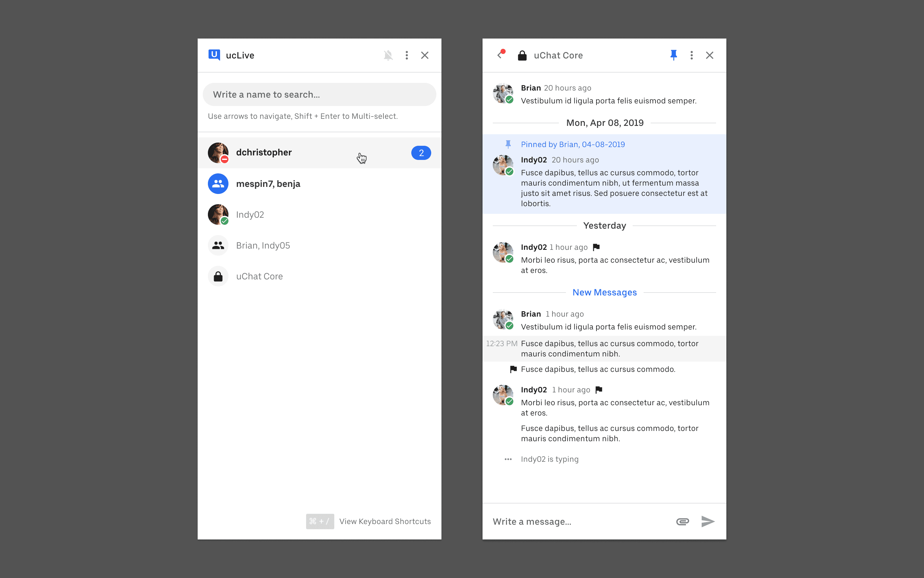Click Indy02's avatar under Yesterday
The height and width of the screenshot is (578, 924).
503,252
